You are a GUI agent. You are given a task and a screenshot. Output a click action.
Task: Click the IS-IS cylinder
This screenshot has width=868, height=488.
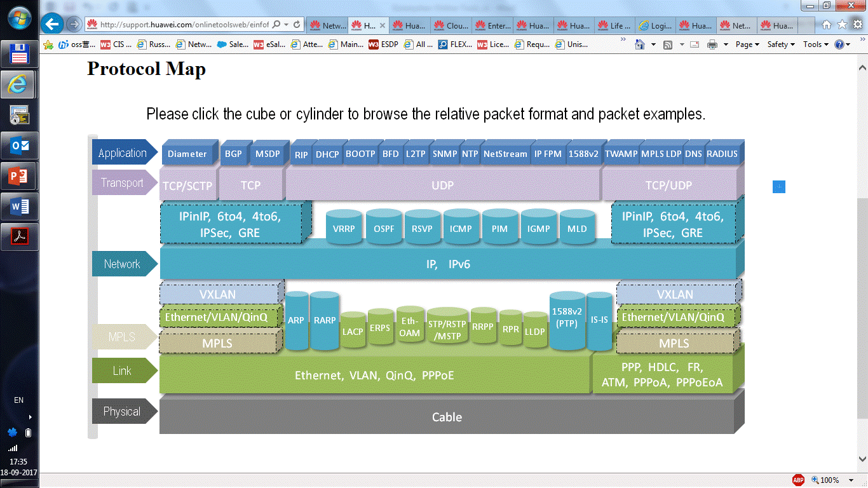tap(599, 320)
